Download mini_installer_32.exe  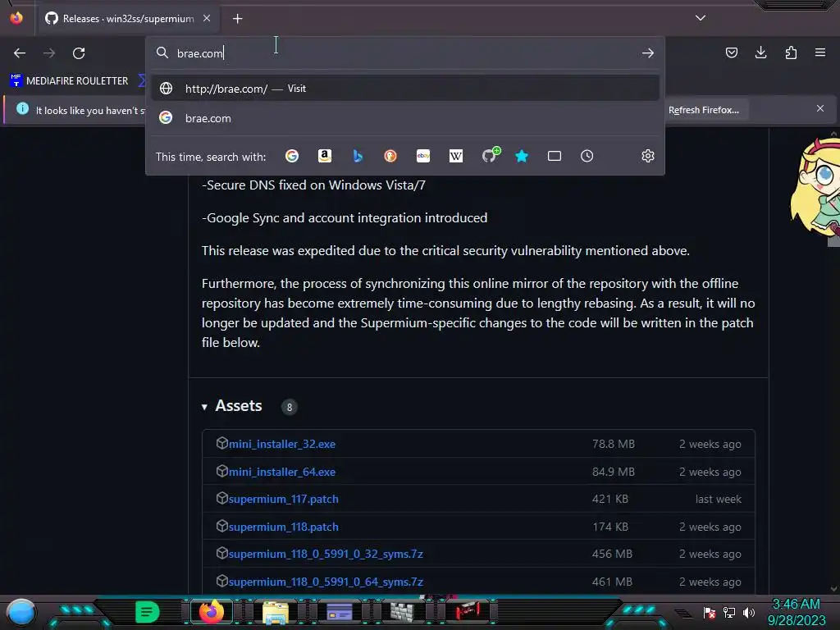pos(282,444)
